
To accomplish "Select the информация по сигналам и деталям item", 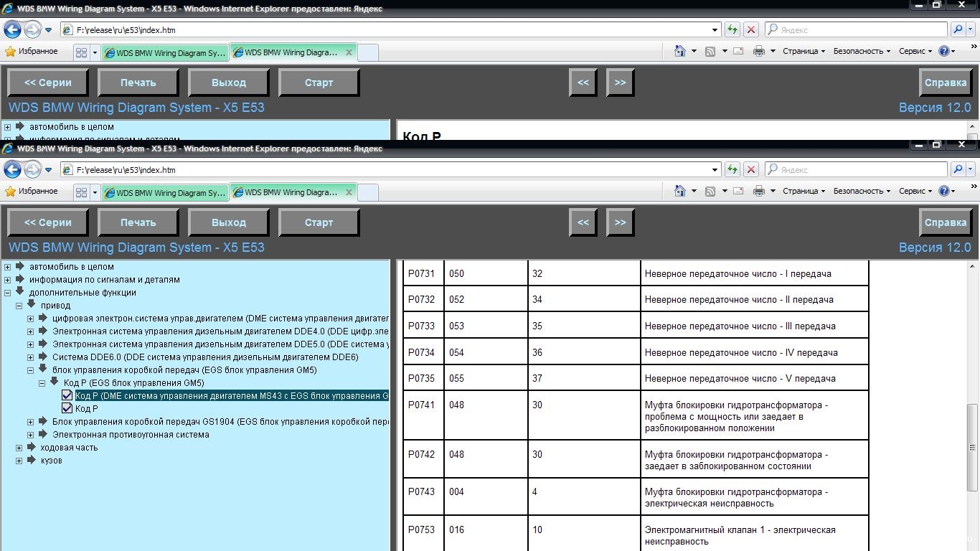I will pyautogui.click(x=104, y=279).
